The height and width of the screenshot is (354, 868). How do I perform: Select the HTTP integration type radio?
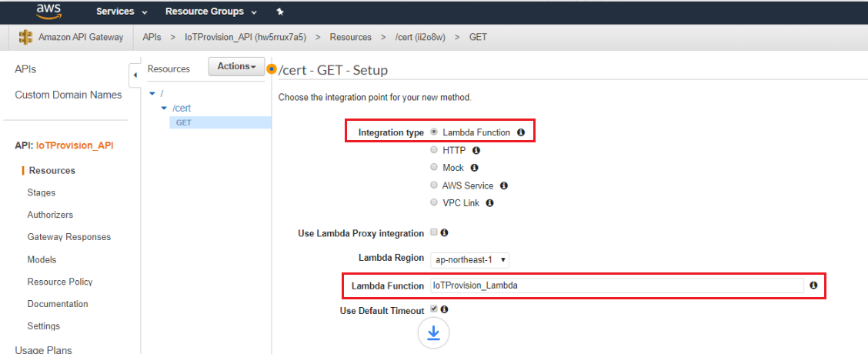(434, 149)
